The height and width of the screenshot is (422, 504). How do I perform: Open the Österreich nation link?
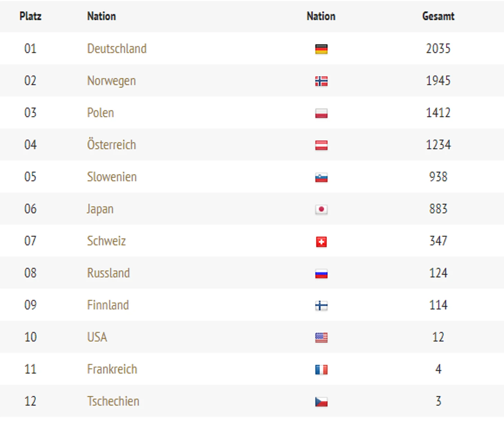click(111, 144)
